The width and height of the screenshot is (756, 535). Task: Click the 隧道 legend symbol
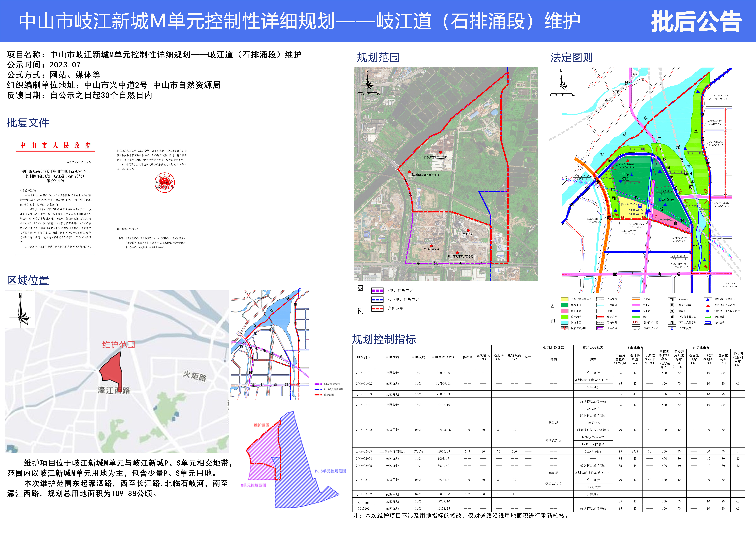coord(600,311)
